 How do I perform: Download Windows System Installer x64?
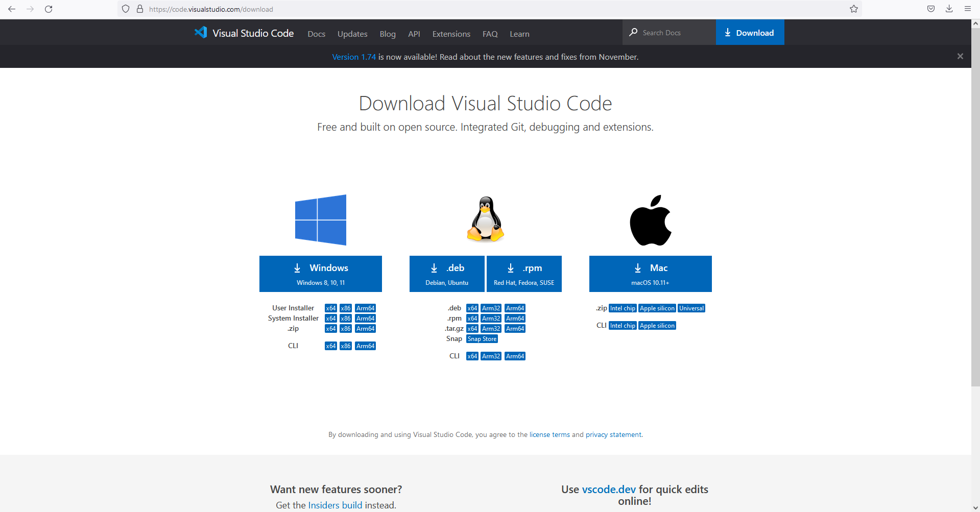pos(331,319)
